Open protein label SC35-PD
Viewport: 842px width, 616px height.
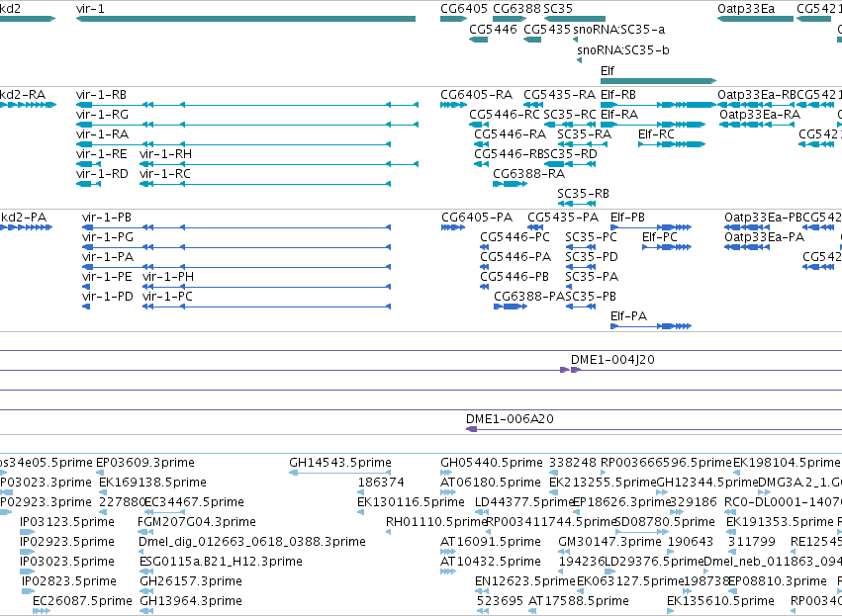click(592, 257)
